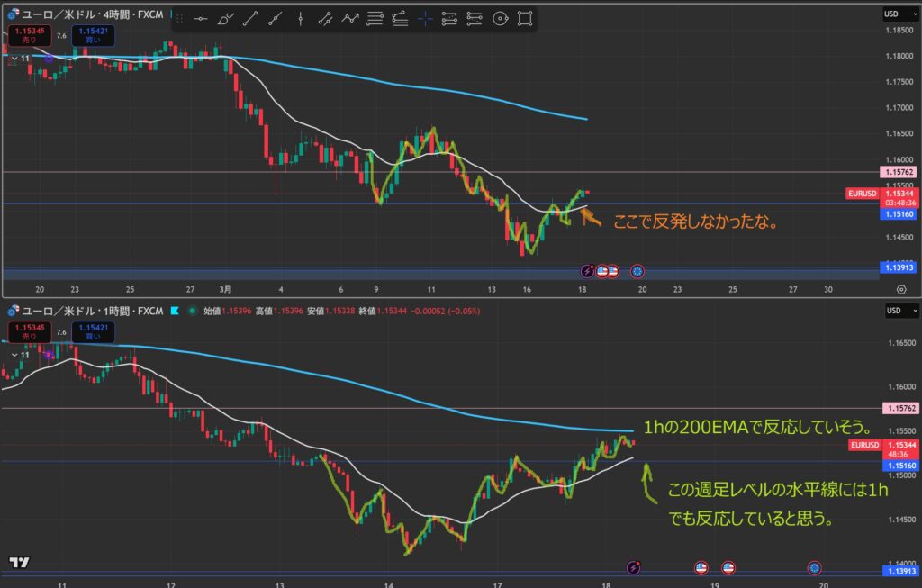Screen dimensions: 922x588
Task: Open the USD currency dropdown on lower chart
Action: (x=892, y=311)
